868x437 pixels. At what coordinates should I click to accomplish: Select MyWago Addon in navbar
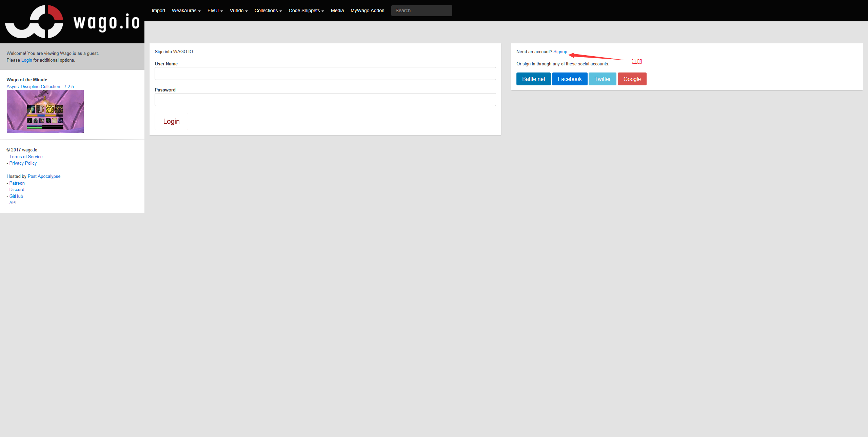pyautogui.click(x=367, y=11)
